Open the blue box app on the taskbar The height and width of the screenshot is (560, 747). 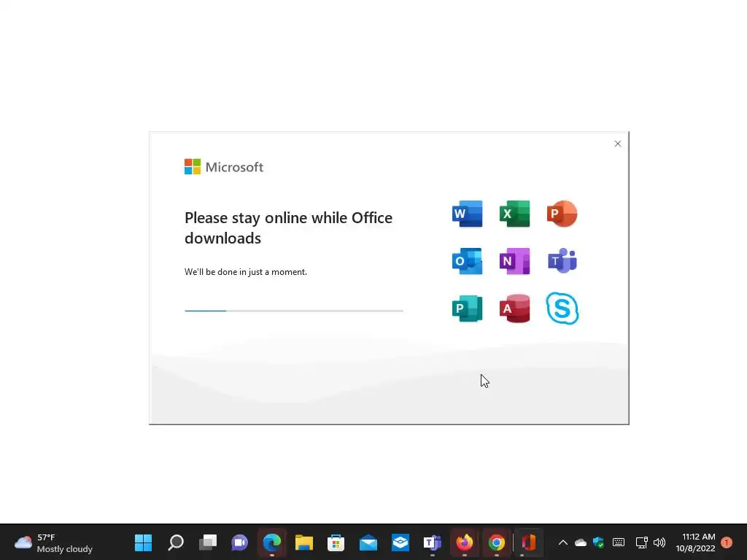(400, 542)
